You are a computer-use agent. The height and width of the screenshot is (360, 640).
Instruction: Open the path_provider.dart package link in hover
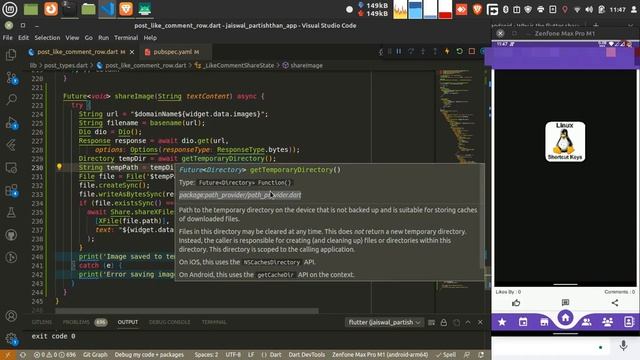[240, 195]
